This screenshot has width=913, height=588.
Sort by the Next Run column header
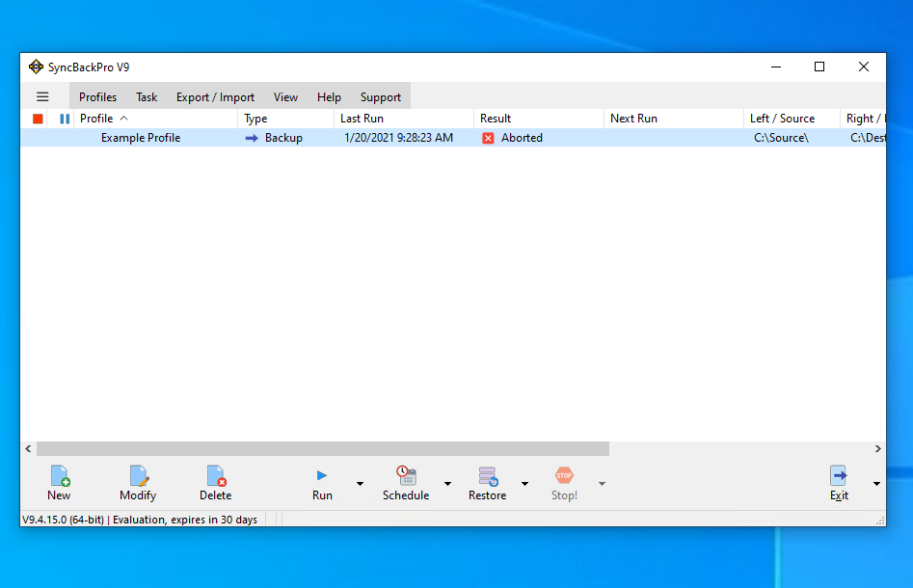coord(674,119)
